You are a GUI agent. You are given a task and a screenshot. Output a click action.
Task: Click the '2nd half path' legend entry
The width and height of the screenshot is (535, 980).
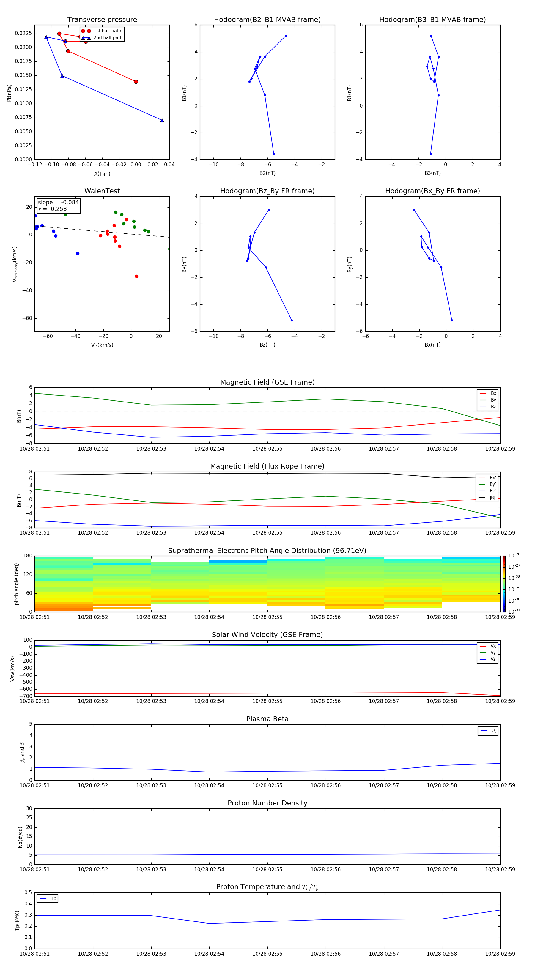pos(102,38)
